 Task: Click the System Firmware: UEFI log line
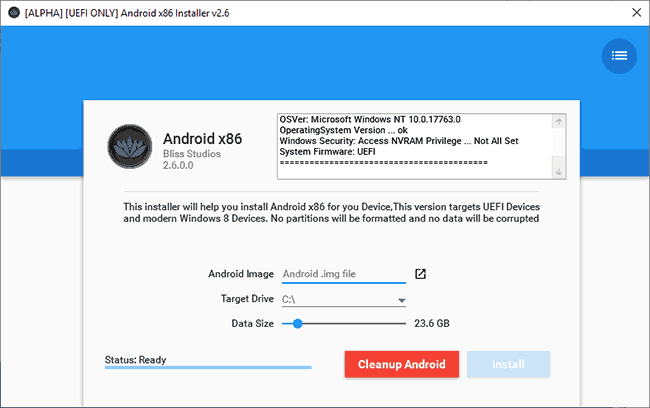click(327, 152)
